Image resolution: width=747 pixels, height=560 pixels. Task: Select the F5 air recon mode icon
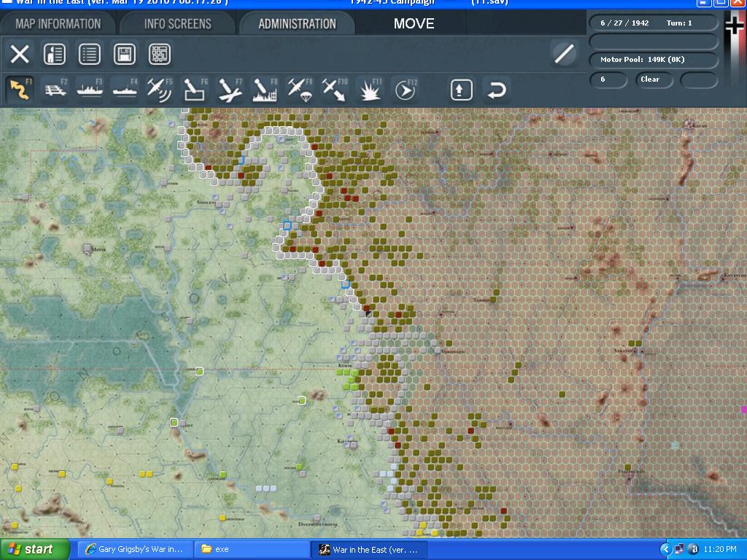point(160,90)
